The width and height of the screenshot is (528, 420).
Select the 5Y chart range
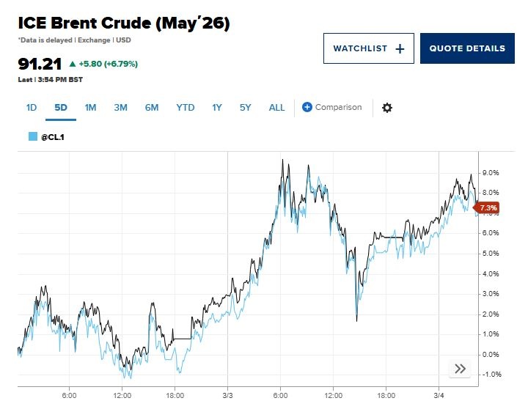click(246, 108)
